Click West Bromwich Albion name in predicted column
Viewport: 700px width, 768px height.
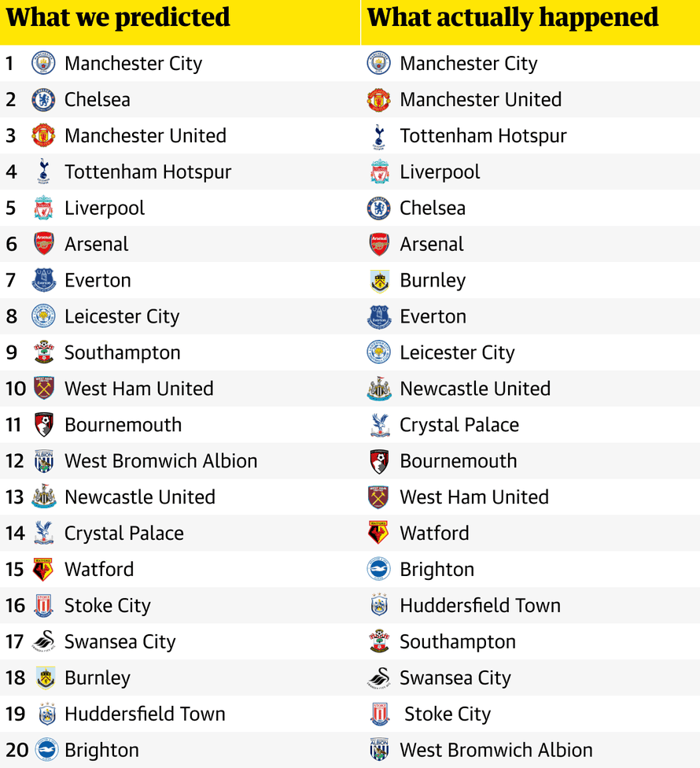tap(160, 461)
